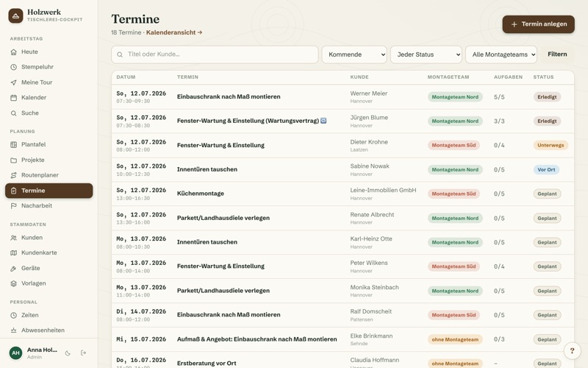The height and width of the screenshot is (368, 588).
Task: Click tasks count 3/3 for Jürgen Blume
Action: pyautogui.click(x=499, y=121)
